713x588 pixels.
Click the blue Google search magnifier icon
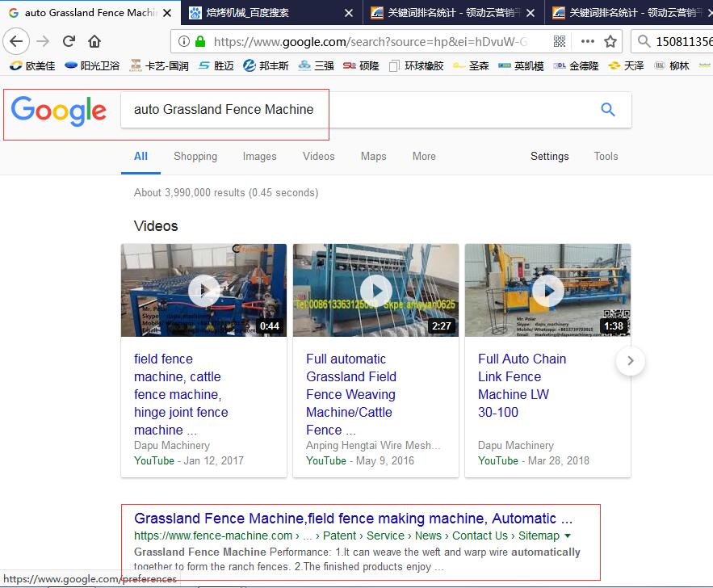(608, 110)
